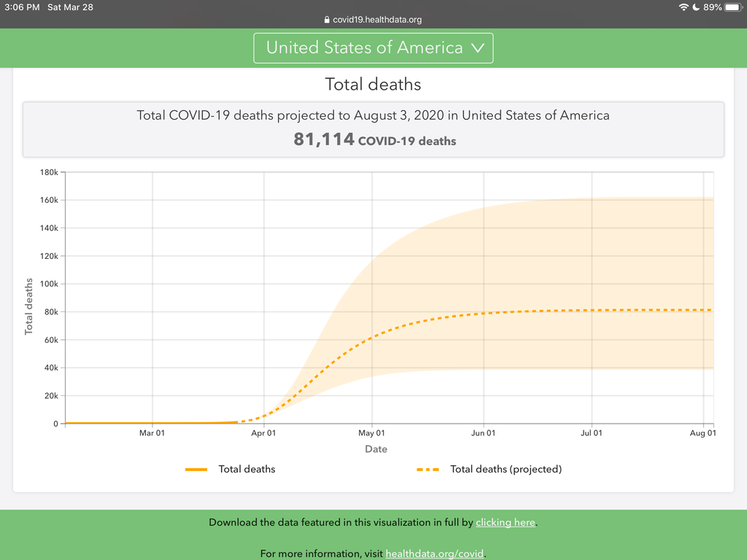747x560 pixels.
Task: Tap the Wi-Fi status icon
Action: click(x=684, y=7)
